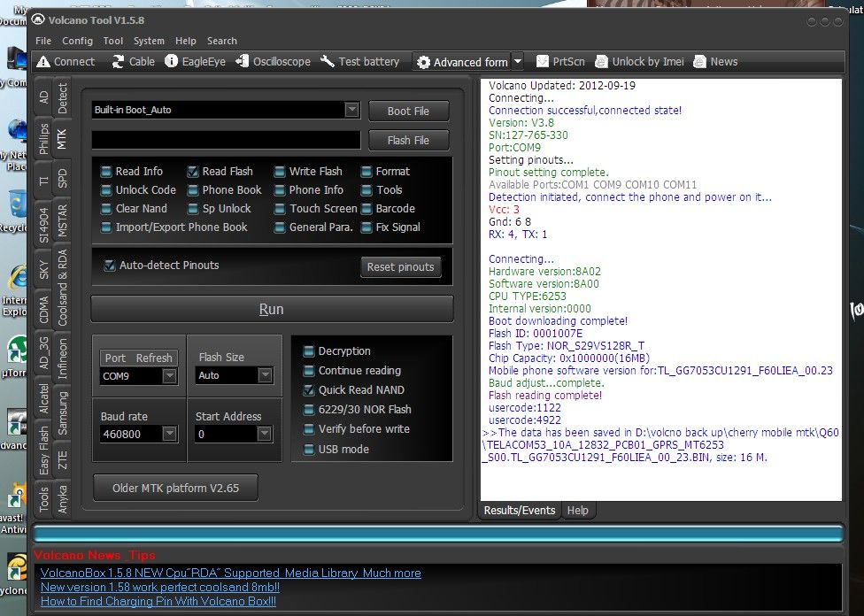
Task: Click the News toolbar icon
Action: click(x=699, y=62)
